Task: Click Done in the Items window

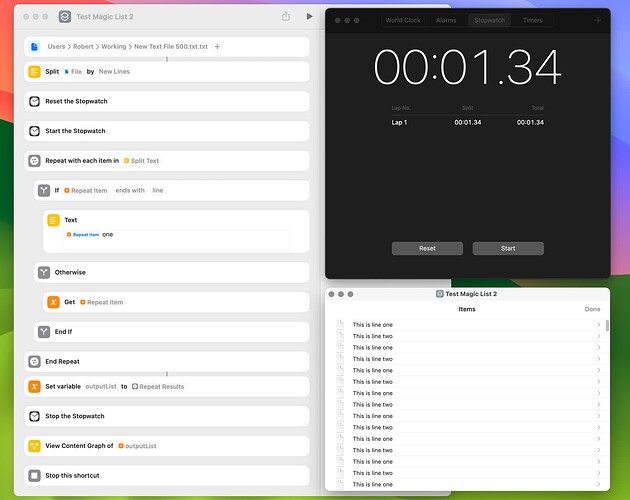Action: point(592,309)
